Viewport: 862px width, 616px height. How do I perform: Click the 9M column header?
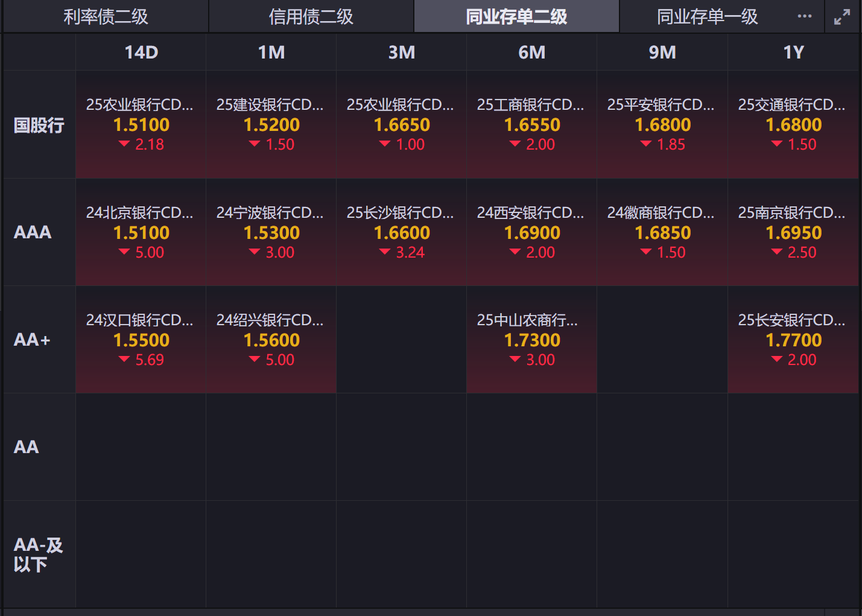click(662, 52)
